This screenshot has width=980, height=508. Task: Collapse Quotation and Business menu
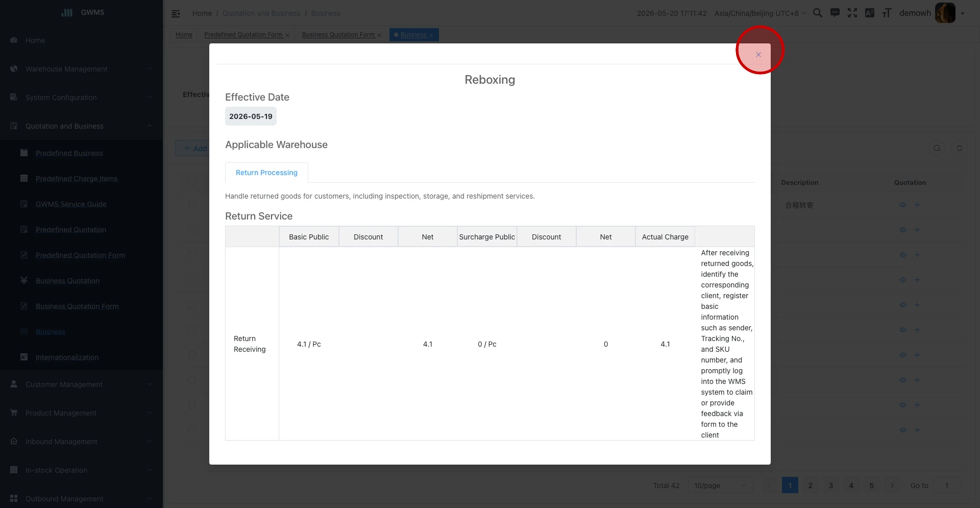81,126
